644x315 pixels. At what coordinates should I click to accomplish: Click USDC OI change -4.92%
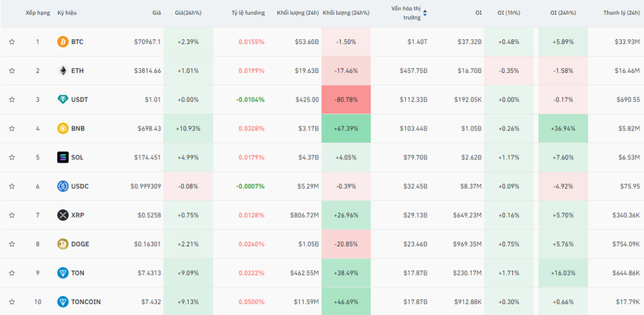pyautogui.click(x=562, y=186)
